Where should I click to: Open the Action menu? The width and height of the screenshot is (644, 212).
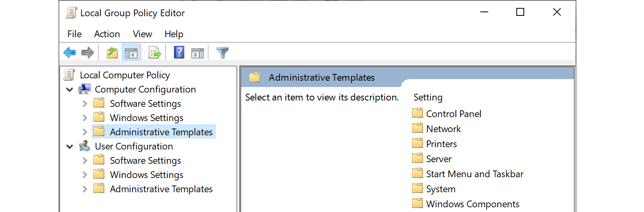tap(107, 34)
